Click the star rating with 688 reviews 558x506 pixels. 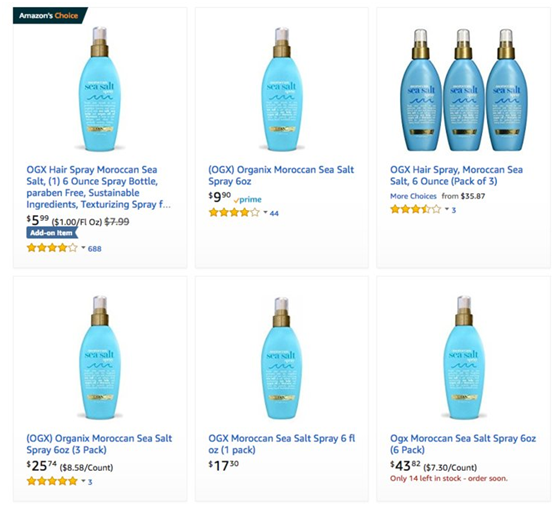point(52,248)
